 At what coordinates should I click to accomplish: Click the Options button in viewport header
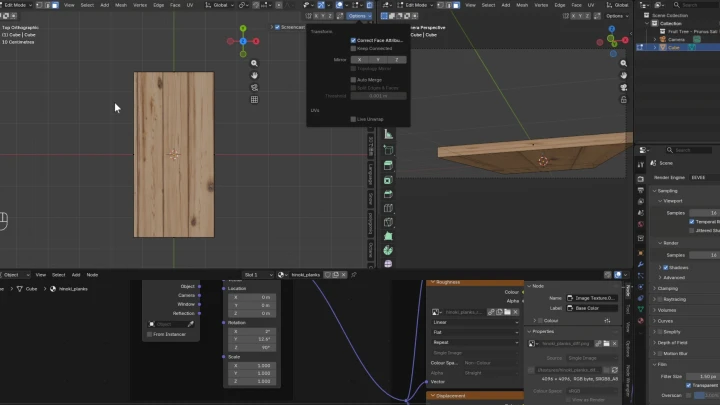pyautogui.click(x=359, y=16)
